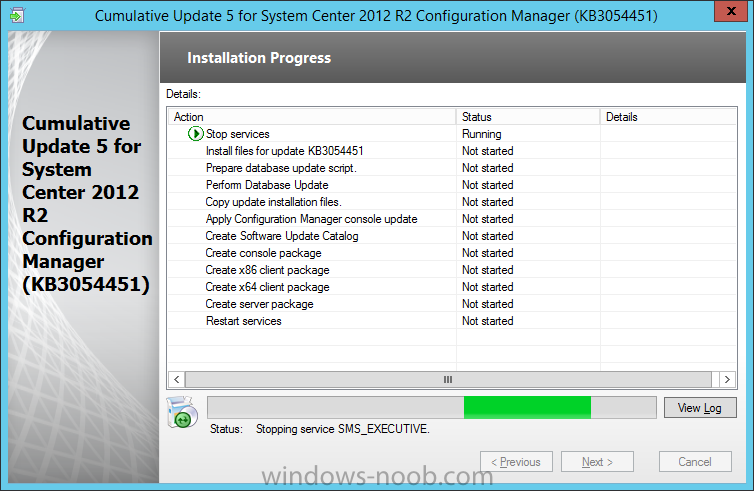754x491 pixels.
Task: Click the Running status of Stop services
Action: [x=481, y=134]
